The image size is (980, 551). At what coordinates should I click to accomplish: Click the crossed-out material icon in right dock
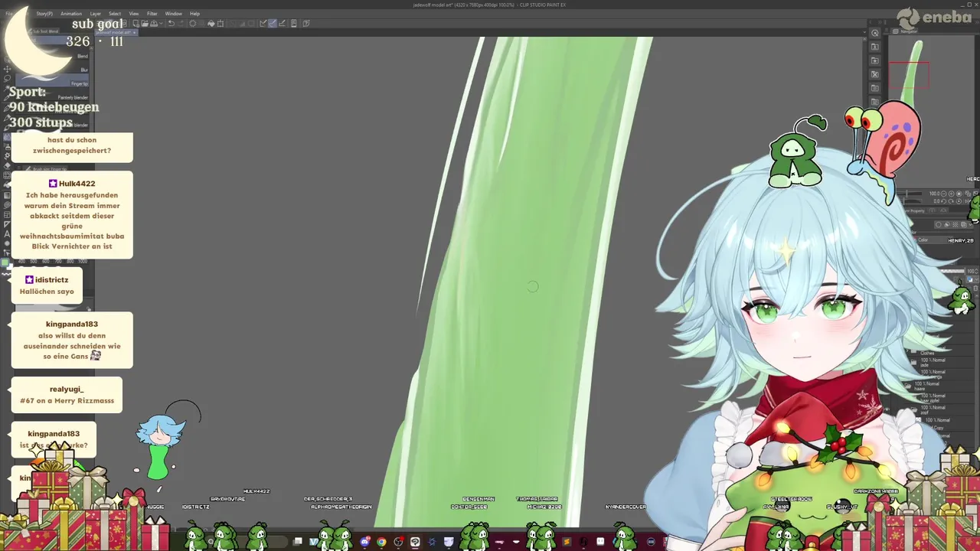875,74
